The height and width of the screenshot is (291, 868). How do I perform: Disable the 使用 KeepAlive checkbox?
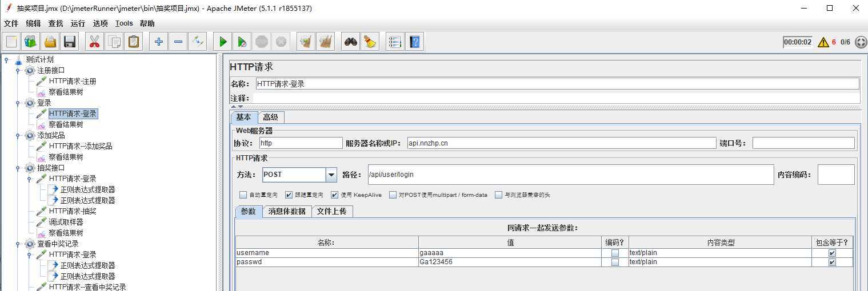pyautogui.click(x=335, y=195)
